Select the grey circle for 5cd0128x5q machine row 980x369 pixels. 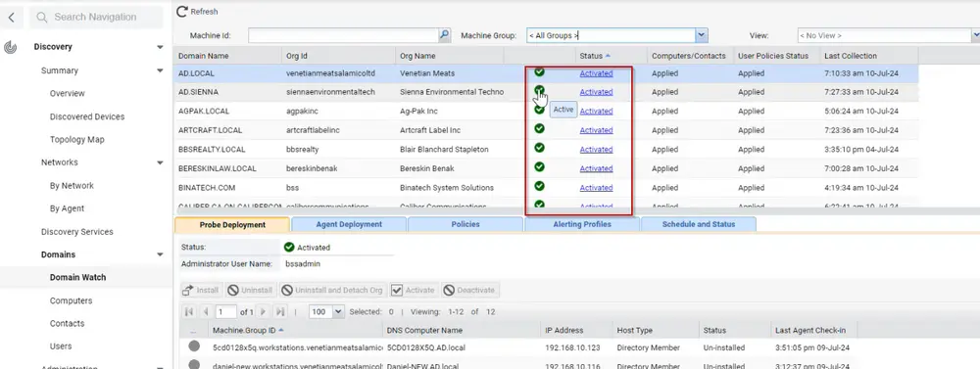[194, 346]
